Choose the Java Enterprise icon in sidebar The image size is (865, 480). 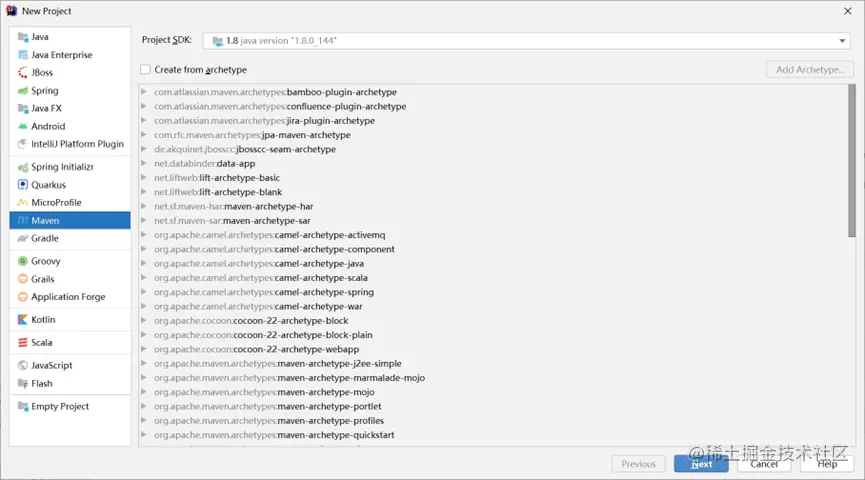pos(23,55)
